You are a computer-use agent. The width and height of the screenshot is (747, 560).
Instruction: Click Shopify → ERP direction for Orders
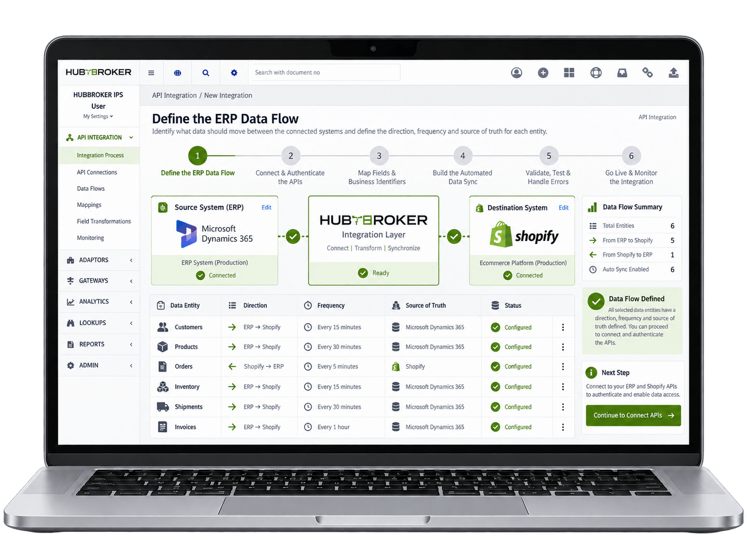264,367
